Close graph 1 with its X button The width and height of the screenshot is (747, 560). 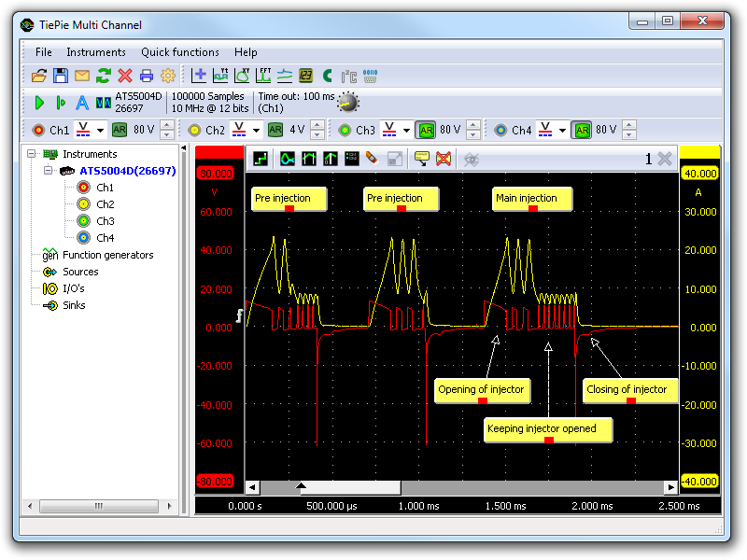pyautogui.click(x=664, y=159)
